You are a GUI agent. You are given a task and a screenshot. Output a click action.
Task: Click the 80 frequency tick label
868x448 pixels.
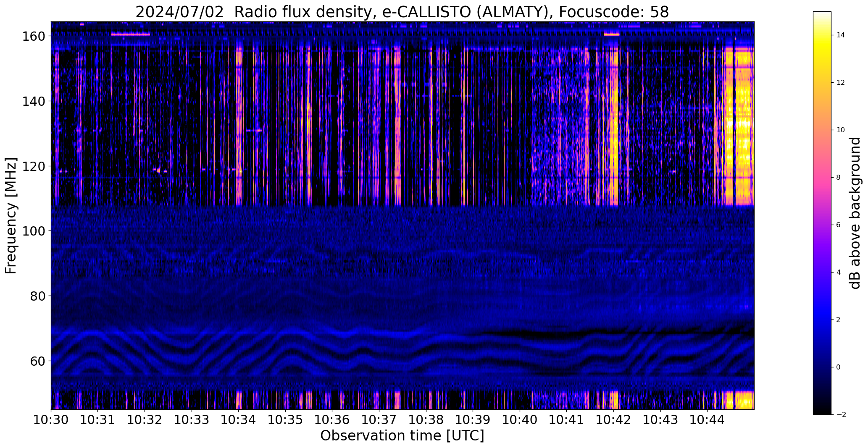37,296
